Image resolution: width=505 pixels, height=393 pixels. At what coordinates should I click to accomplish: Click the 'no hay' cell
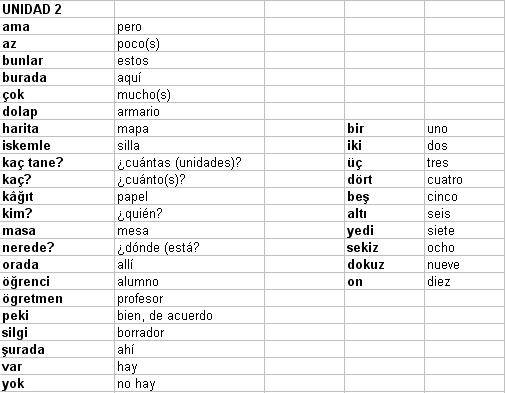[x=189, y=383]
